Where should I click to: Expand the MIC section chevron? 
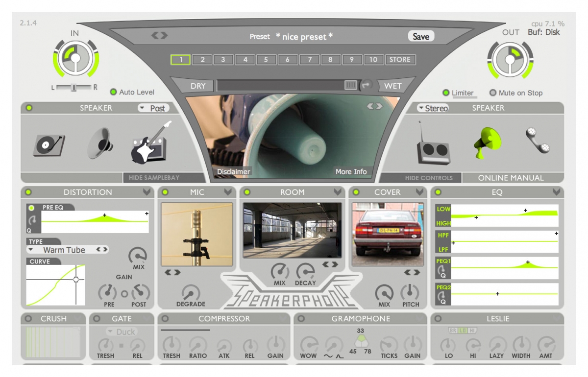click(228, 191)
